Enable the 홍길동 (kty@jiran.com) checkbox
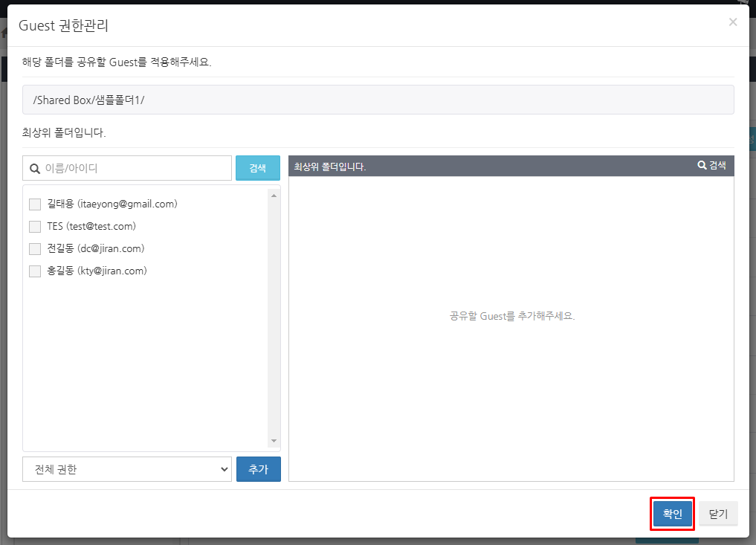This screenshot has height=545, width=756. 35,271
